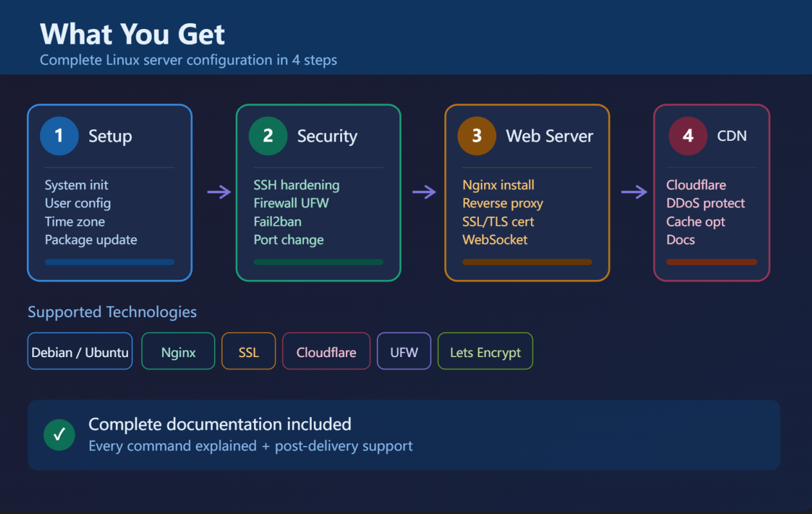Click the Cache opt line
The image size is (812, 514).
696,221
